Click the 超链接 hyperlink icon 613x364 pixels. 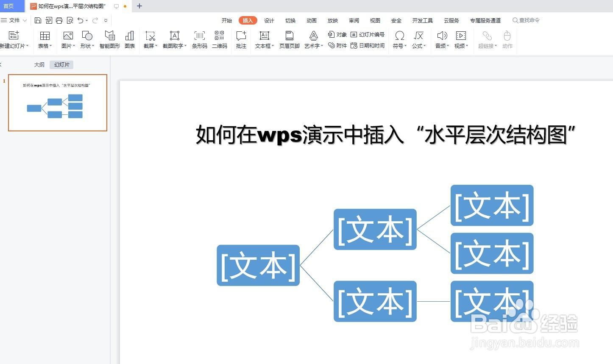487,36
